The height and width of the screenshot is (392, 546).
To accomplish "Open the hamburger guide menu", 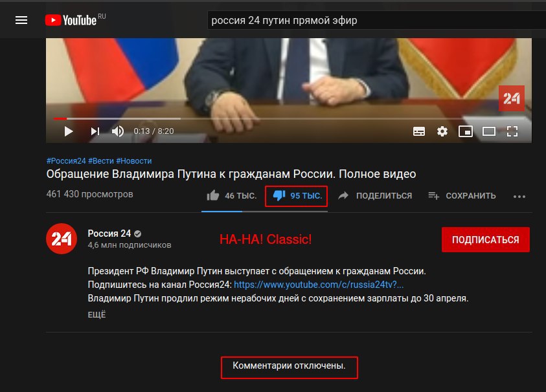I will pos(21,20).
